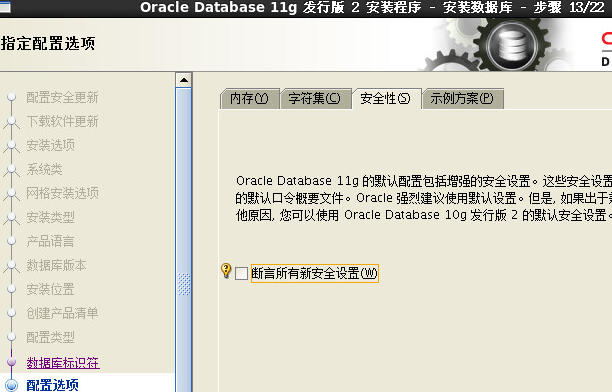This screenshot has height=392, width=612.
Task: Open the 字符集 tab
Action: 315,98
